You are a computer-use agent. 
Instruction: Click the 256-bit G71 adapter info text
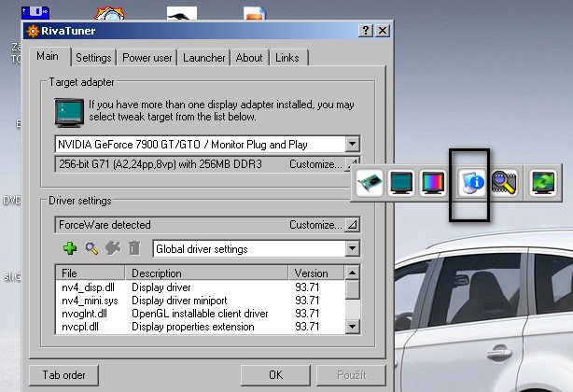[161, 164]
